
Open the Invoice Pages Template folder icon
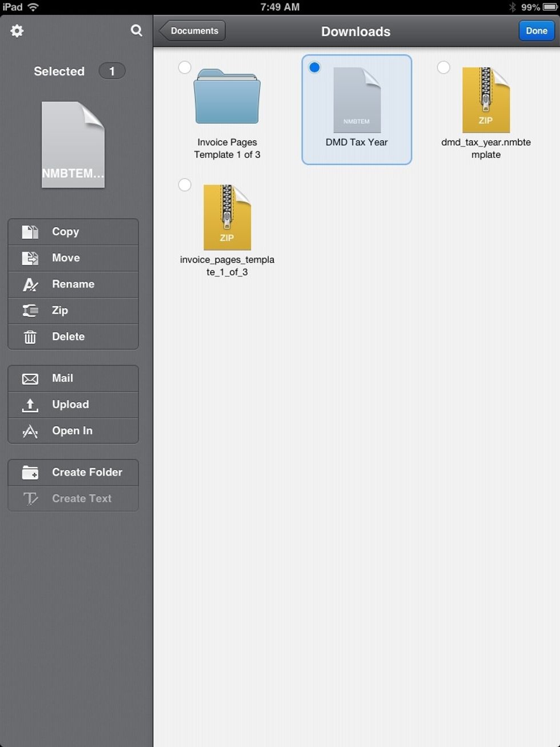tap(227, 96)
